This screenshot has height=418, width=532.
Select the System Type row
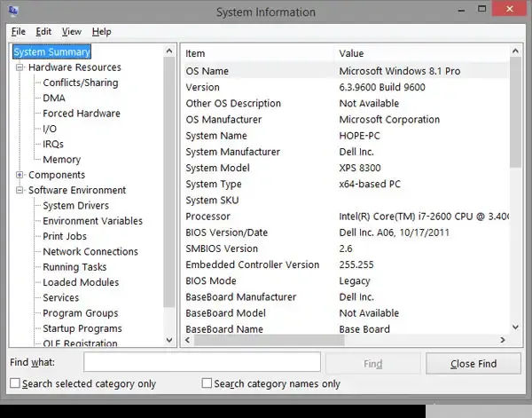[x=346, y=184]
